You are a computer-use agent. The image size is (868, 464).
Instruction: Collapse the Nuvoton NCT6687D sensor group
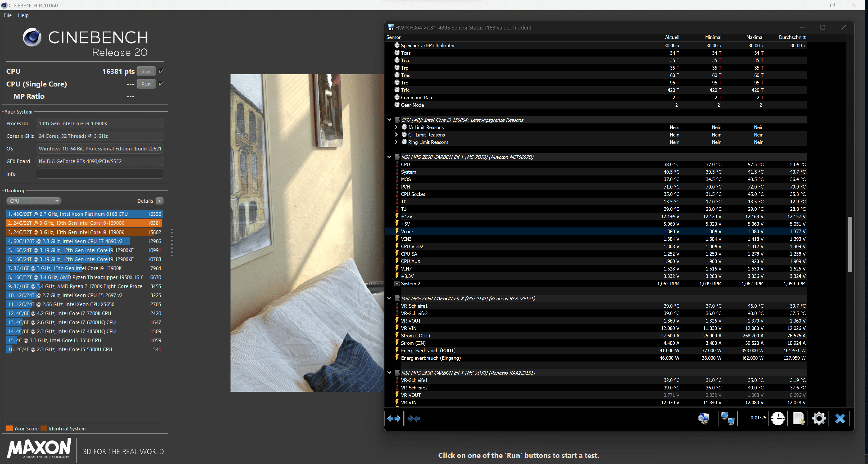tap(389, 157)
